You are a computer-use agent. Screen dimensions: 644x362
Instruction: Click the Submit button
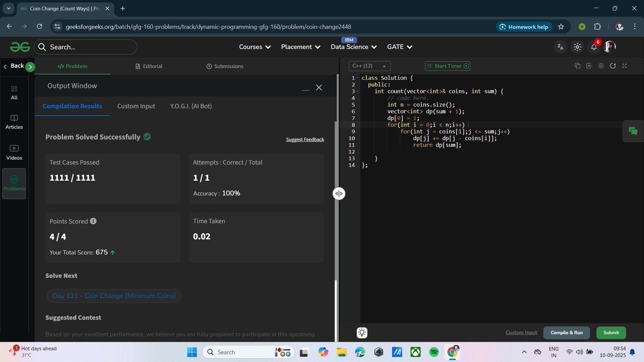coord(611,333)
